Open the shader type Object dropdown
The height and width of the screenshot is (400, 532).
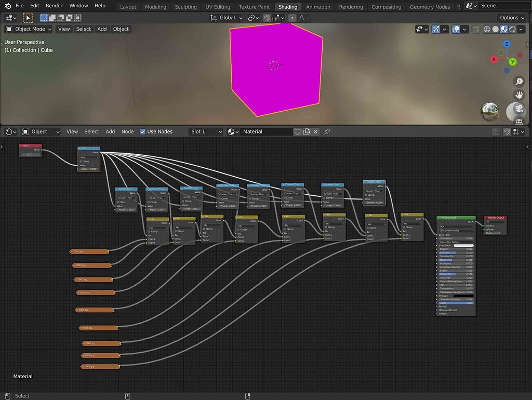[x=41, y=131]
